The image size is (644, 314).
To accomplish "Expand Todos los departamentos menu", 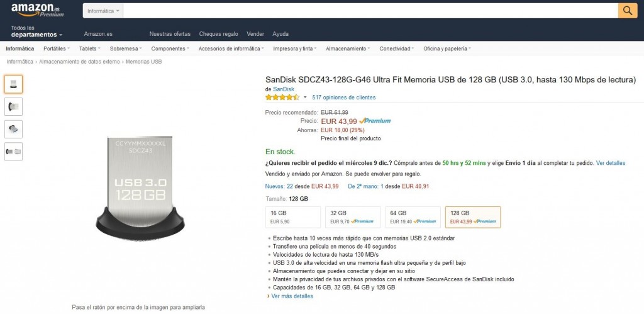I will [x=36, y=31].
